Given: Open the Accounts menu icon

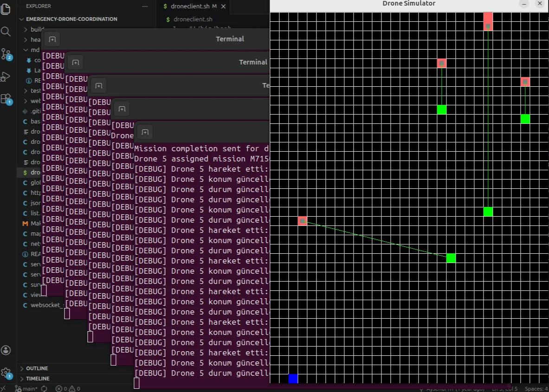Looking at the screenshot, I should pos(6,350).
